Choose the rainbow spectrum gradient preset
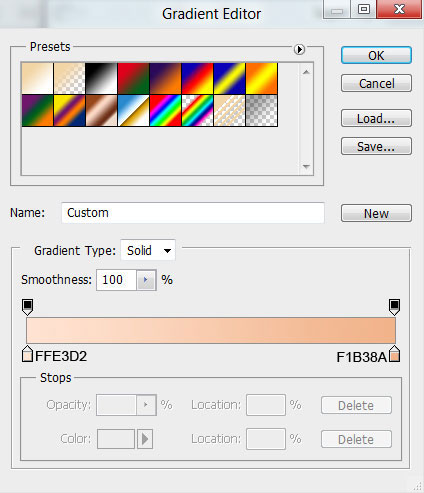The image size is (424, 493). (x=165, y=111)
